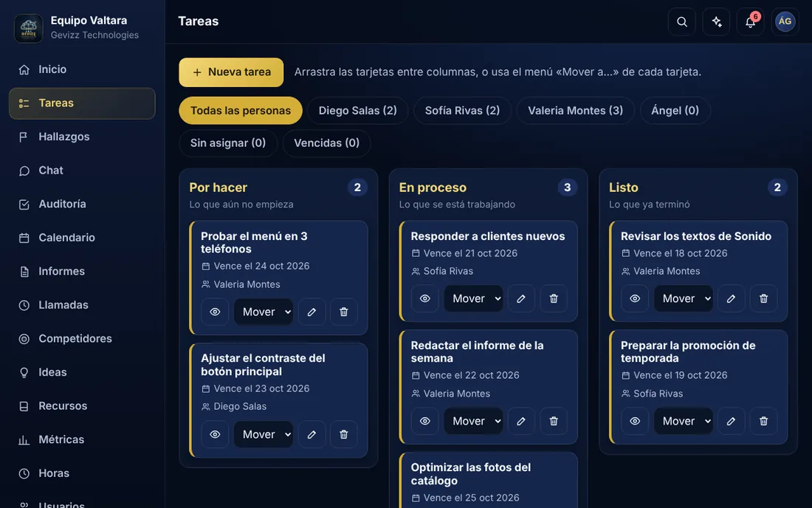Screen dimensions: 812x508
Task: Open Mover dropdown on 'Responder a clientes nuevos'
Action: (473, 299)
